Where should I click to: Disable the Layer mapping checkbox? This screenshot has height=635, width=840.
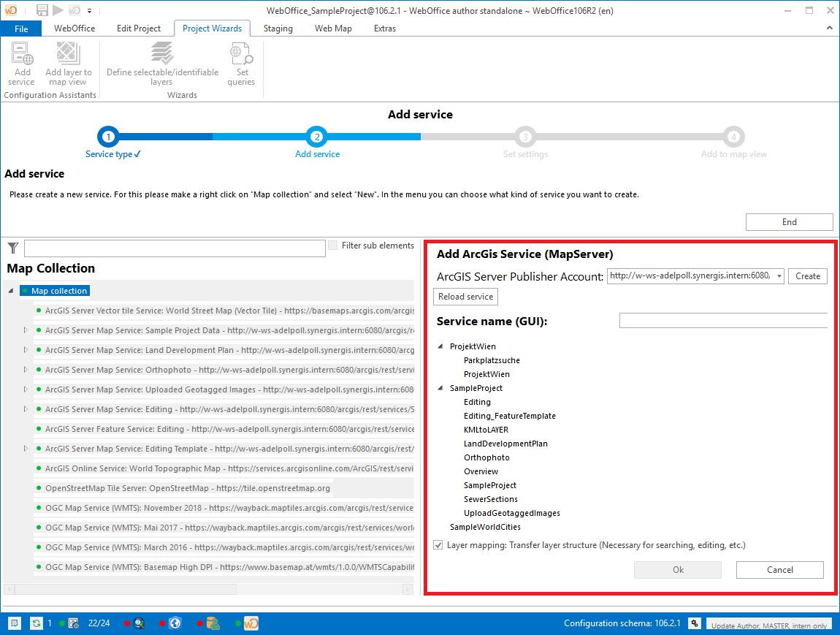click(438, 544)
